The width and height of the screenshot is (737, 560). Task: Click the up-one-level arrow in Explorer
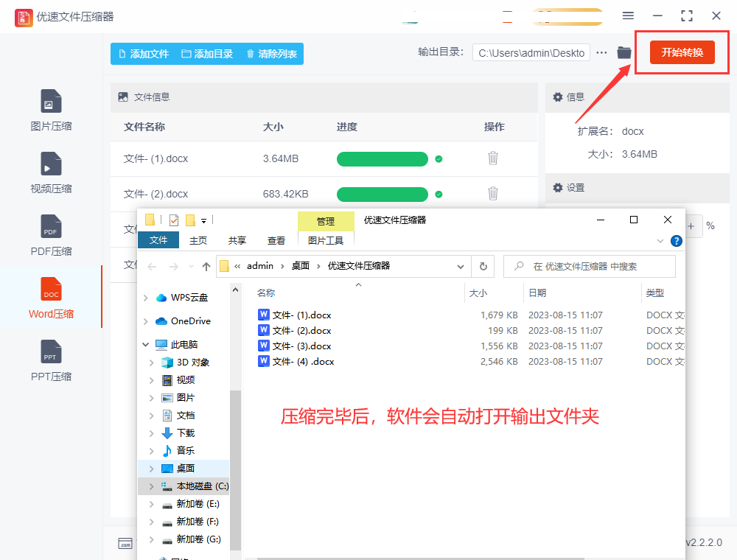[206, 267]
